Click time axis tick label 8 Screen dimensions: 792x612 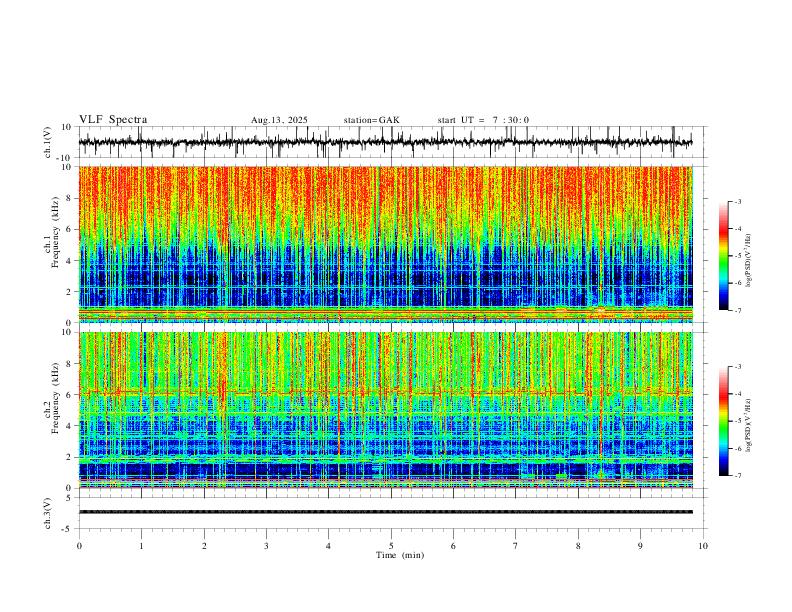coord(578,546)
